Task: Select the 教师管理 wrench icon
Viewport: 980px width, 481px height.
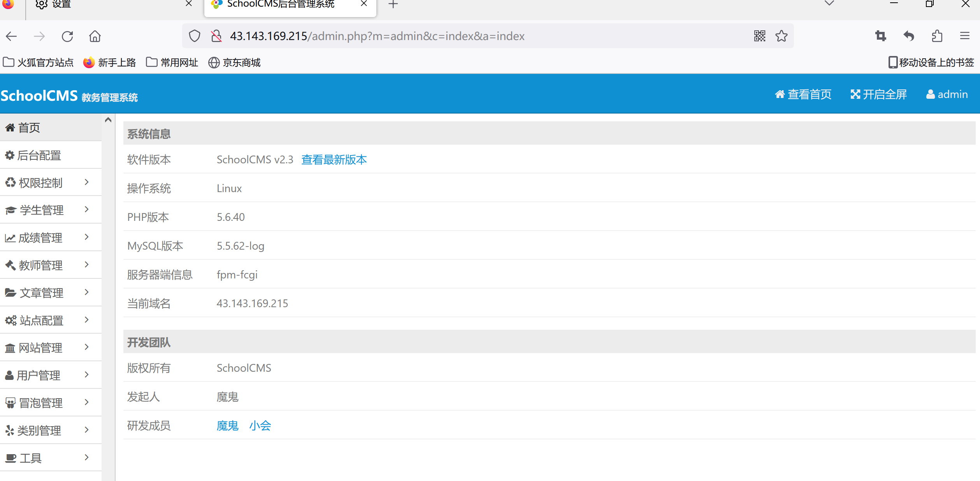Action: pos(11,265)
